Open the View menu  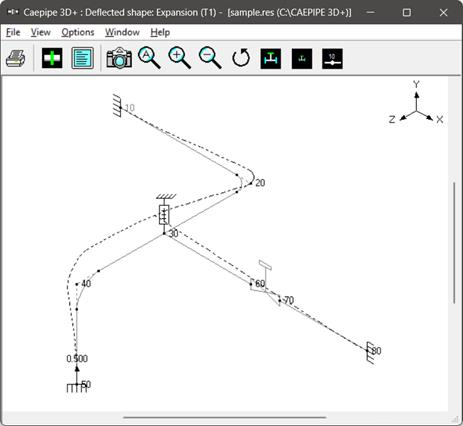click(40, 32)
